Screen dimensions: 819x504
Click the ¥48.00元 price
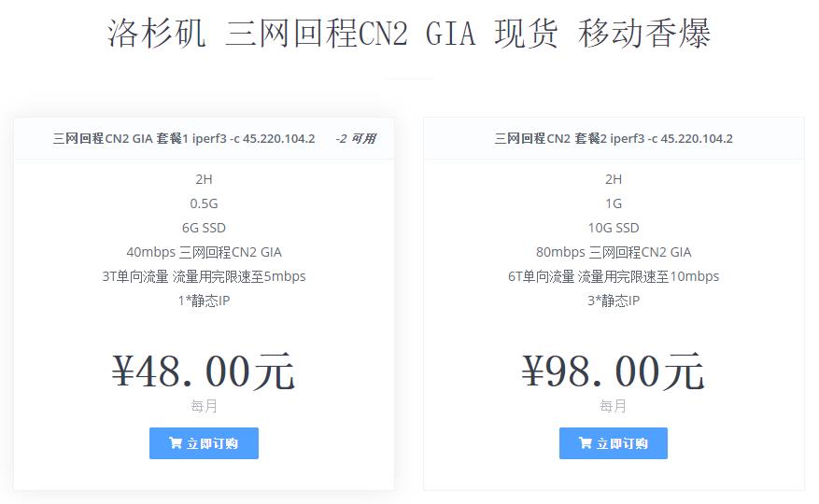204,371
